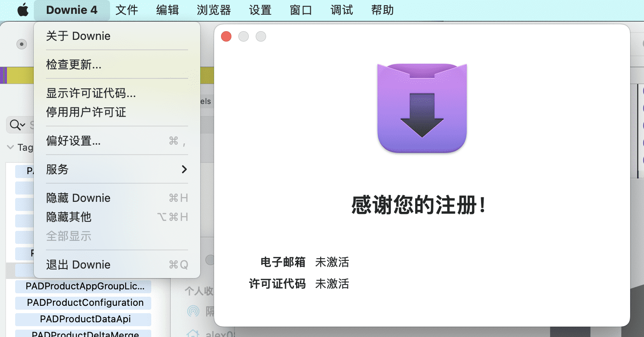Image resolution: width=644 pixels, height=337 pixels.
Task: Open the 设置 menu
Action: tap(260, 10)
